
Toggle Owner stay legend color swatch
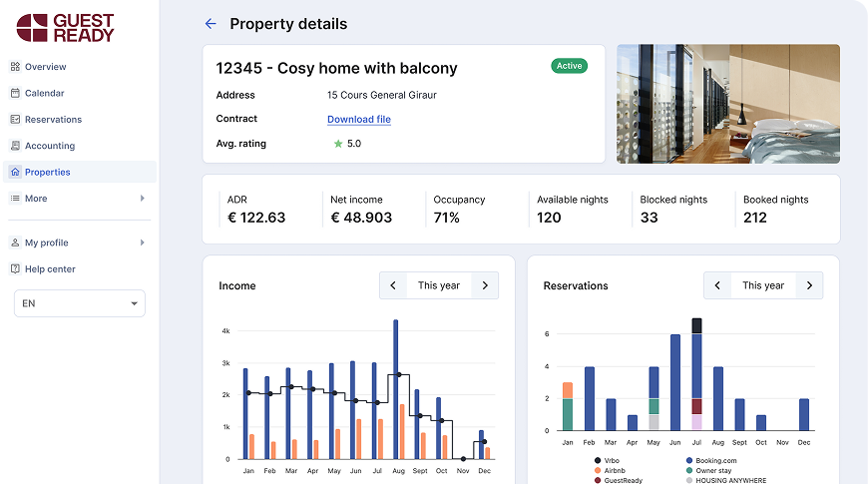pyautogui.click(x=689, y=470)
